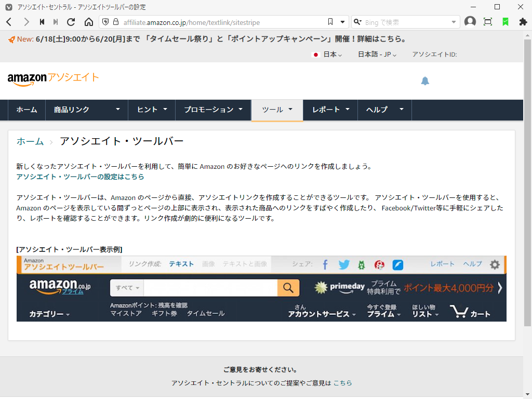Screen dimensions: 532x399
Task: Open the 商品リンク menu
Action: pyautogui.click(x=87, y=110)
